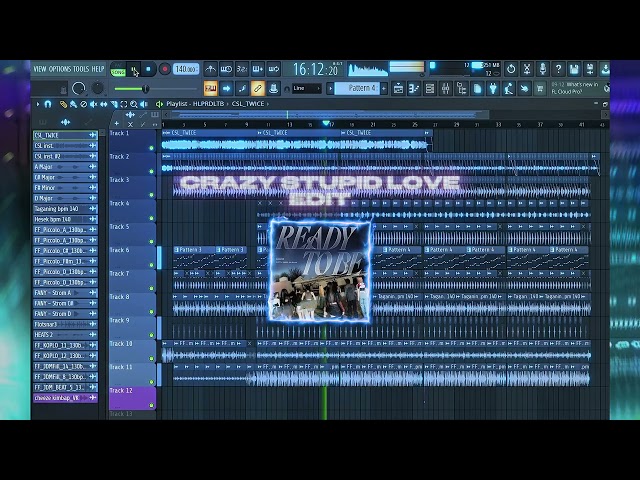Select the playlist paint brush tool

(73, 104)
